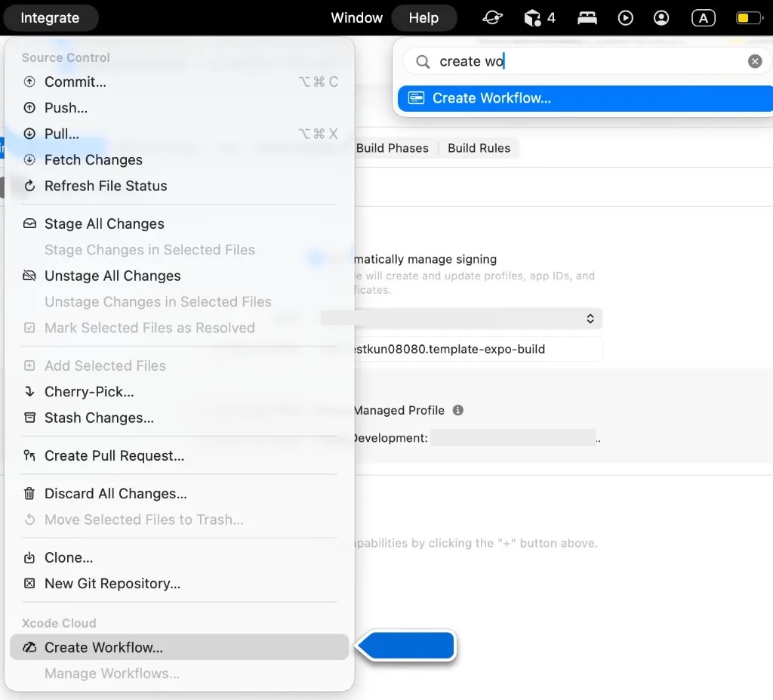Click the bed icon in menu bar
Viewport: 773px width, 700px height.
587,18
